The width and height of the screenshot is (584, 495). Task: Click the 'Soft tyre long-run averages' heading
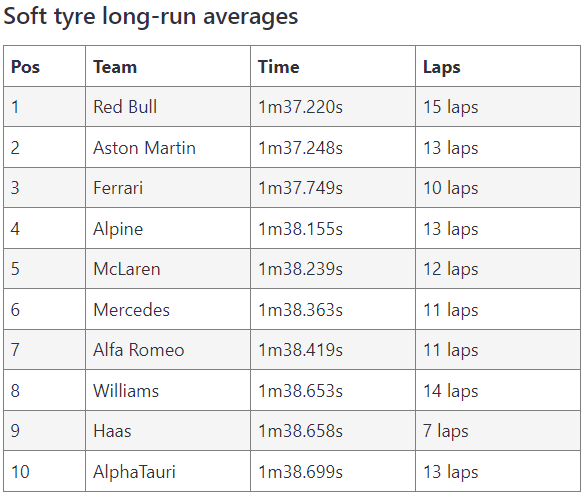tap(150, 17)
